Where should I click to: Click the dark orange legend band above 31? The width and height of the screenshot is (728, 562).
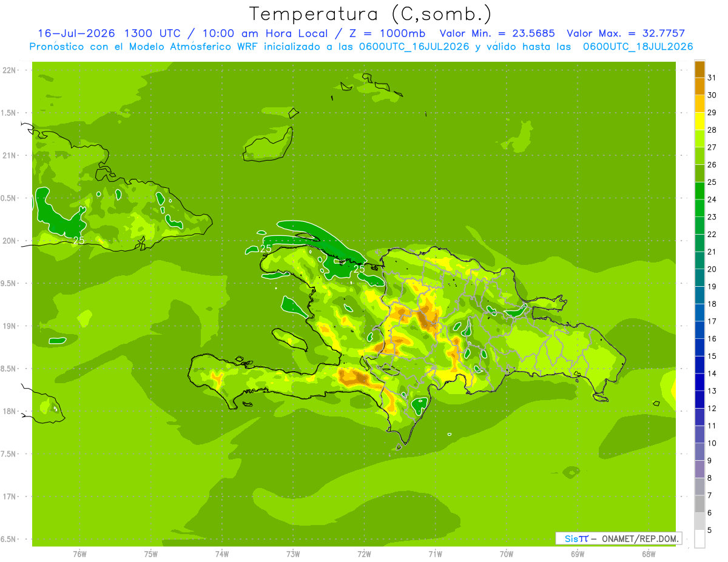click(x=699, y=69)
